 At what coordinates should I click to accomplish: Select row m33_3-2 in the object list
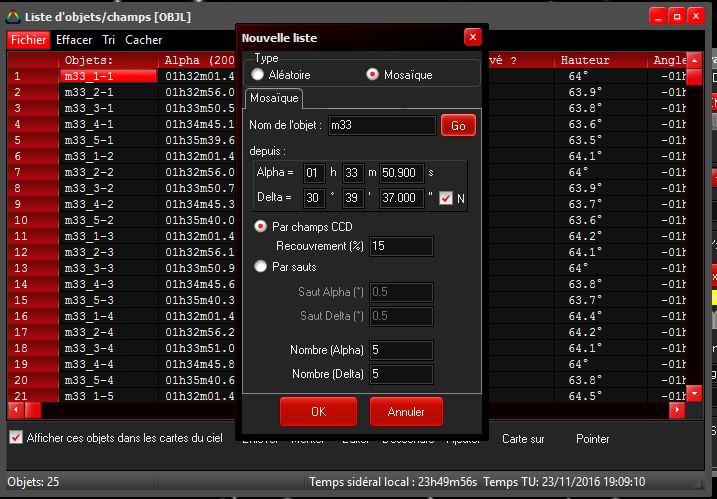(x=88, y=188)
